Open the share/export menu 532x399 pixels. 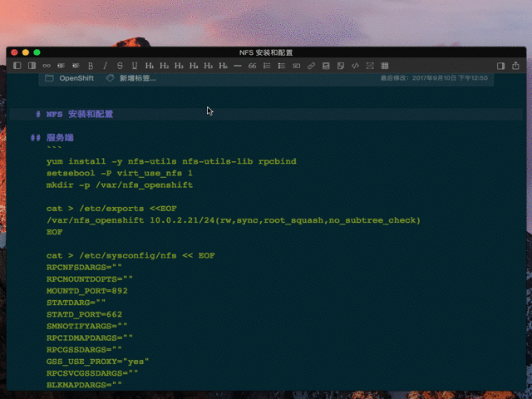click(515, 66)
